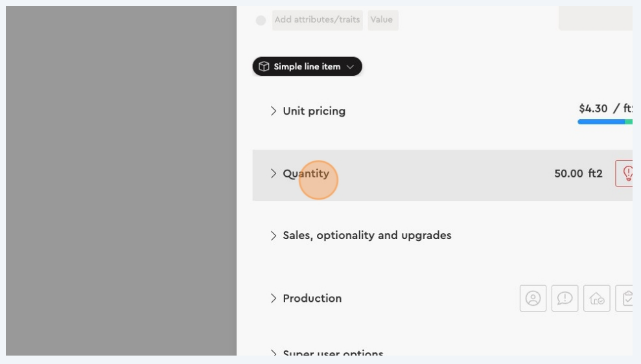This screenshot has width=641, height=364.
Task: Toggle the circle beside Add attributes/traits
Action: [261, 20]
